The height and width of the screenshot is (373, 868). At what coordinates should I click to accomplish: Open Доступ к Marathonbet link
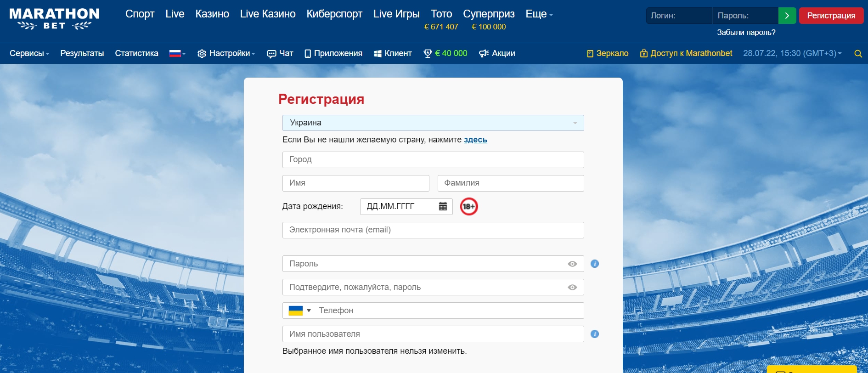click(686, 53)
